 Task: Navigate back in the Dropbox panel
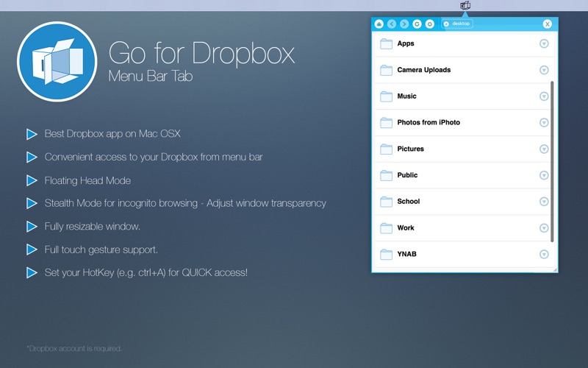click(x=392, y=24)
